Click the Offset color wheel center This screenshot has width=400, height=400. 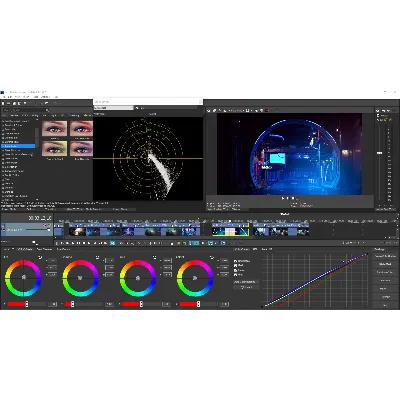pos(195,278)
